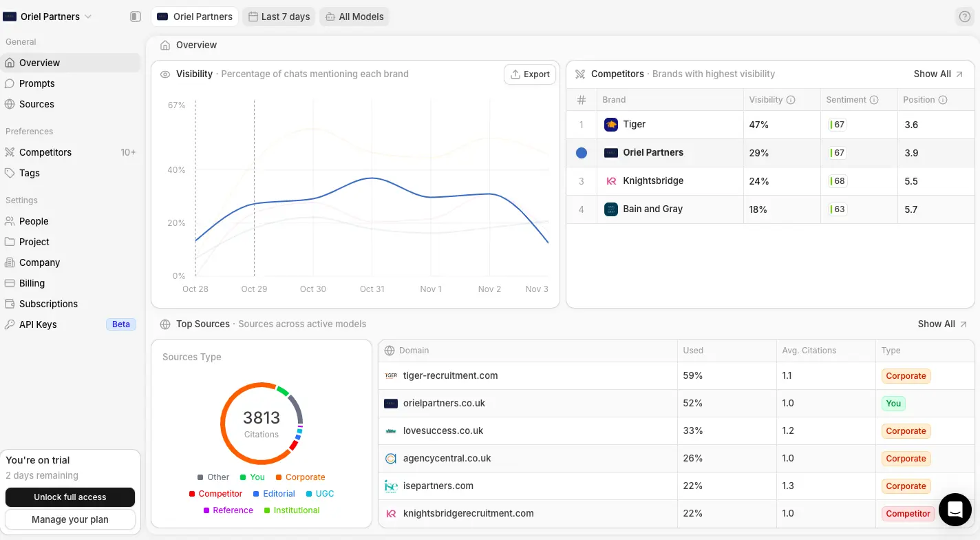
Task: Export the visibility chart data
Action: point(530,74)
